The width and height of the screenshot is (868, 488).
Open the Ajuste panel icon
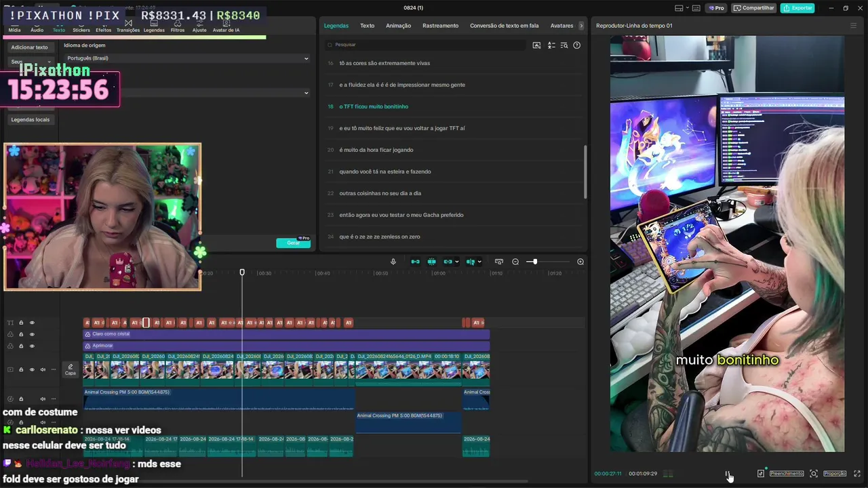(x=199, y=27)
